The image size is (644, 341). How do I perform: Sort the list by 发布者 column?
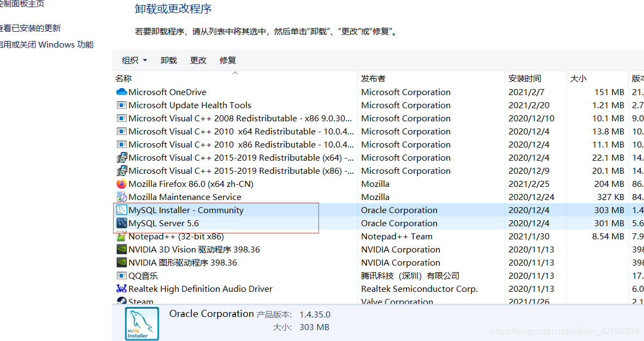373,79
